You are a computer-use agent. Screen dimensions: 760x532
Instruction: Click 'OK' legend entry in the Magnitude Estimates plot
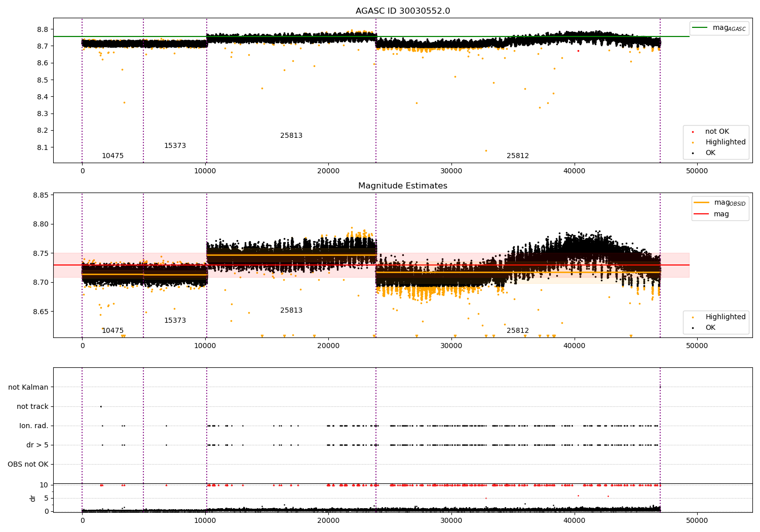(x=704, y=327)
